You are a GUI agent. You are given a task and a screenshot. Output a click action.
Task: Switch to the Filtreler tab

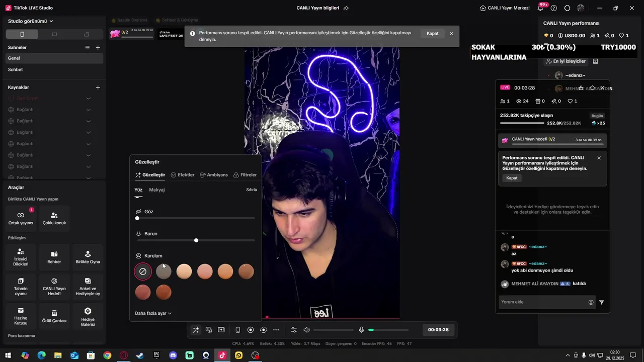(245, 175)
